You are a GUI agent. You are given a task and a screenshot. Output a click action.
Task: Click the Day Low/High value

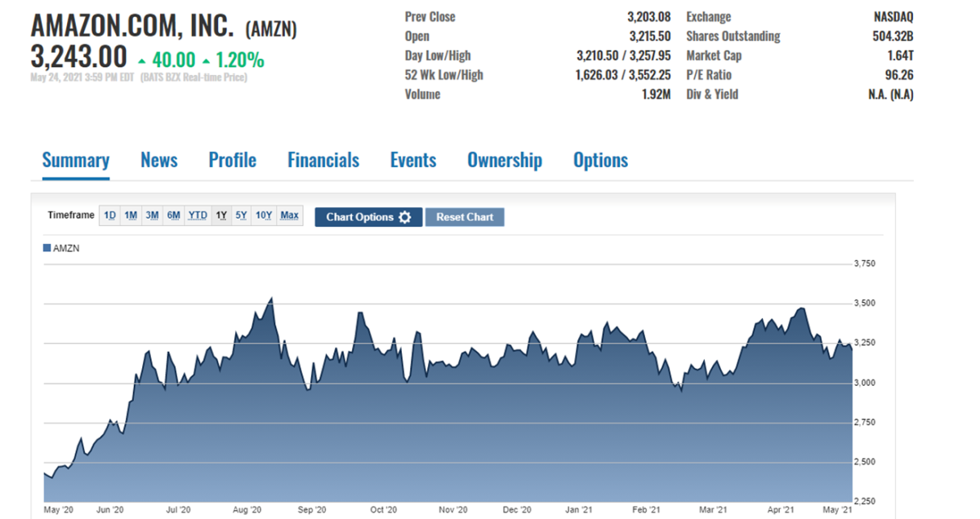624,55
